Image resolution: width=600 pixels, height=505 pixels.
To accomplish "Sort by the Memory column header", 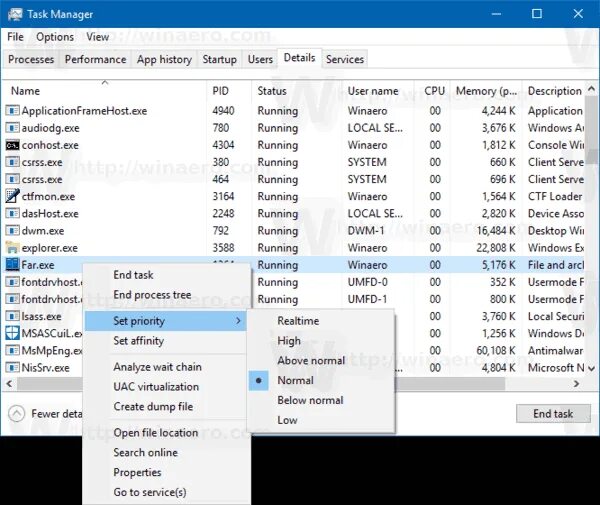I will (486, 91).
